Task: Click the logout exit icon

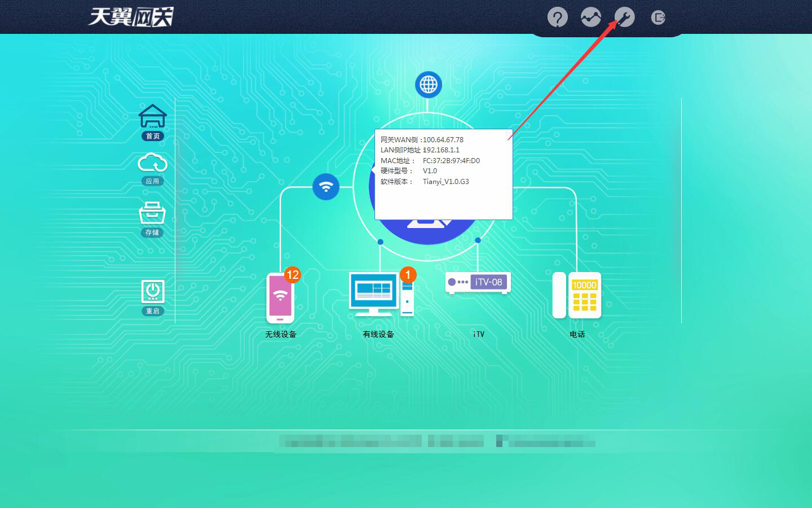Action: click(x=658, y=17)
